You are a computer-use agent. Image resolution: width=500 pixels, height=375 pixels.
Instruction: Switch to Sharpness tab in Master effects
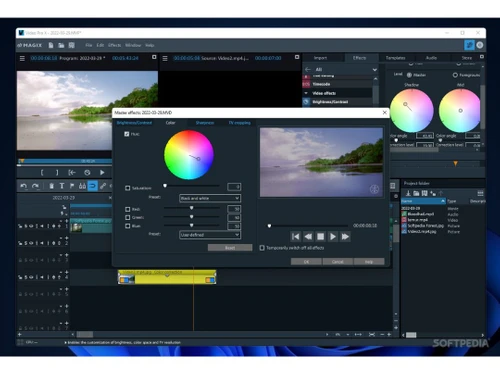[205, 123]
